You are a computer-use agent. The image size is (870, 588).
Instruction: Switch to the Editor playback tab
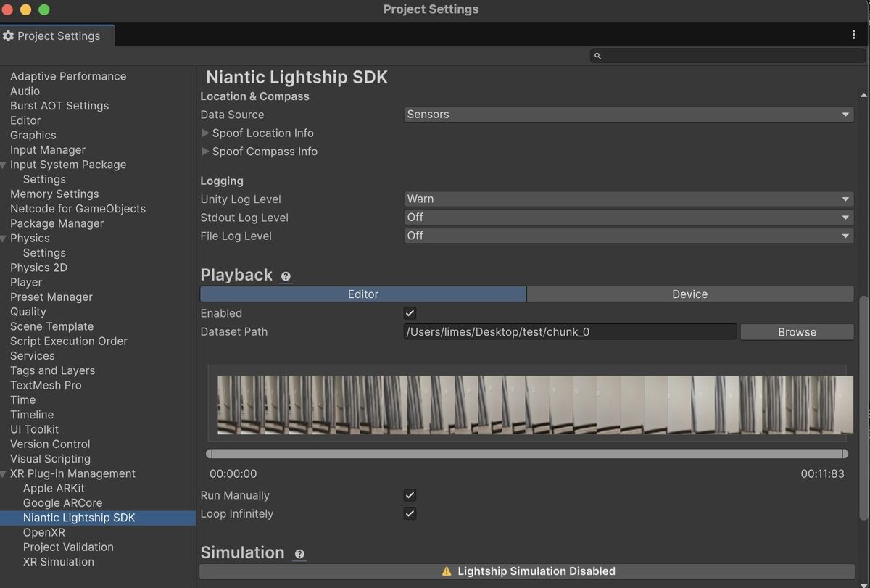tap(363, 294)
